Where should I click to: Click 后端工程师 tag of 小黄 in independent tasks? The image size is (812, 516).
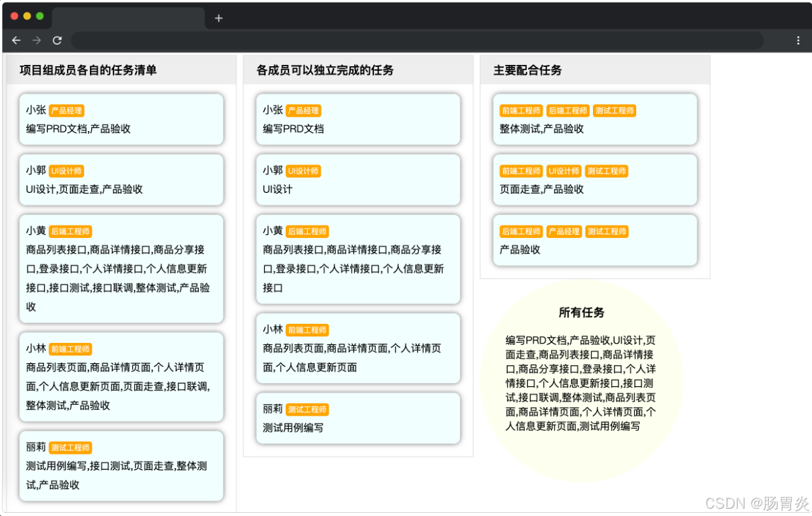tap(307, 231)
